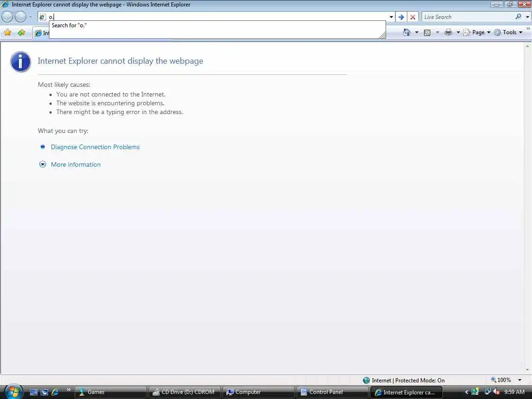Launch Internet Explorer from quick launch
Screen dimensions: 532x399
pos(55,392)
